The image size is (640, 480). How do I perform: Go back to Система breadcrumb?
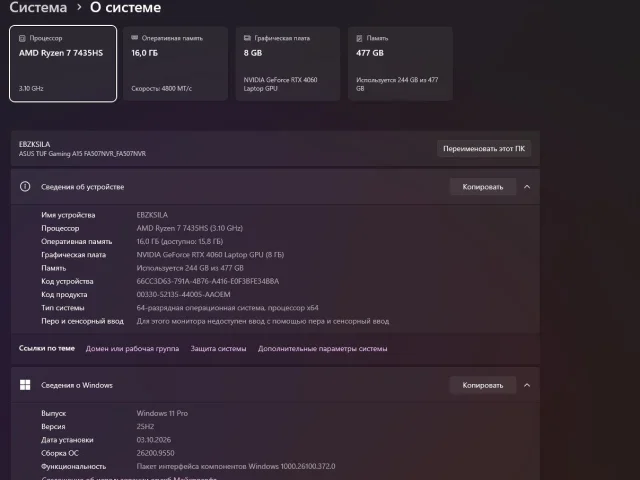pos(38,7)
